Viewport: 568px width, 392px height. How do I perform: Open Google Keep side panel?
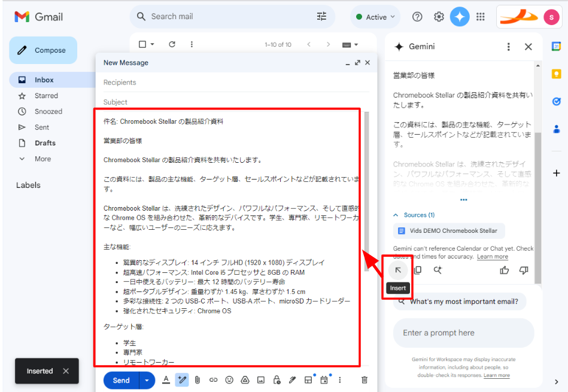[x=557, y=74]
